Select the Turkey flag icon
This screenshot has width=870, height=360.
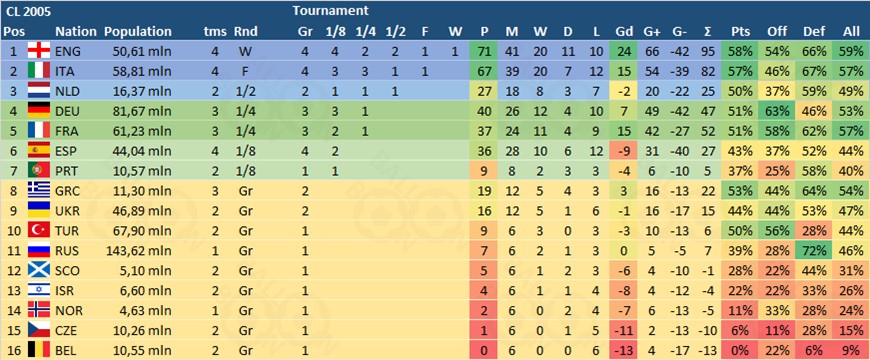pos(39,230)
